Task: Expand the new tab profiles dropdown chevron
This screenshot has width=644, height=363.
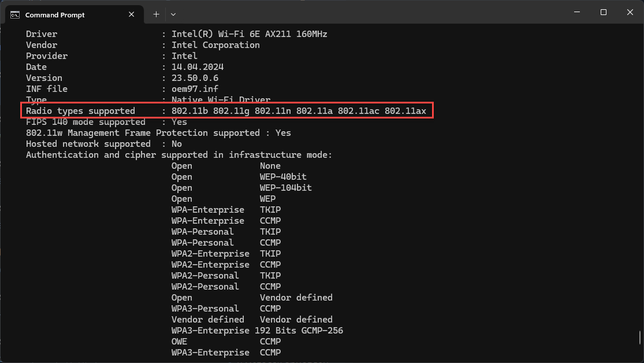Action: (173, 14)
